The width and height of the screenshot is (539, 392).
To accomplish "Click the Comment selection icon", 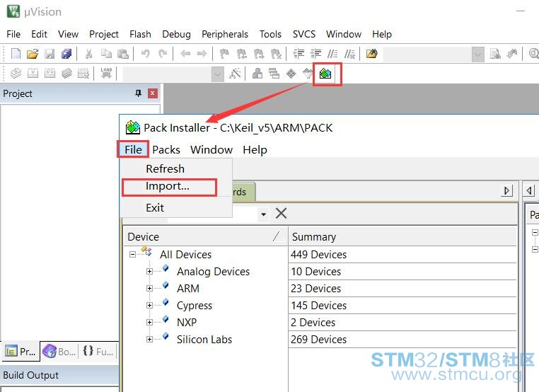I will click(x=332, y=54).
